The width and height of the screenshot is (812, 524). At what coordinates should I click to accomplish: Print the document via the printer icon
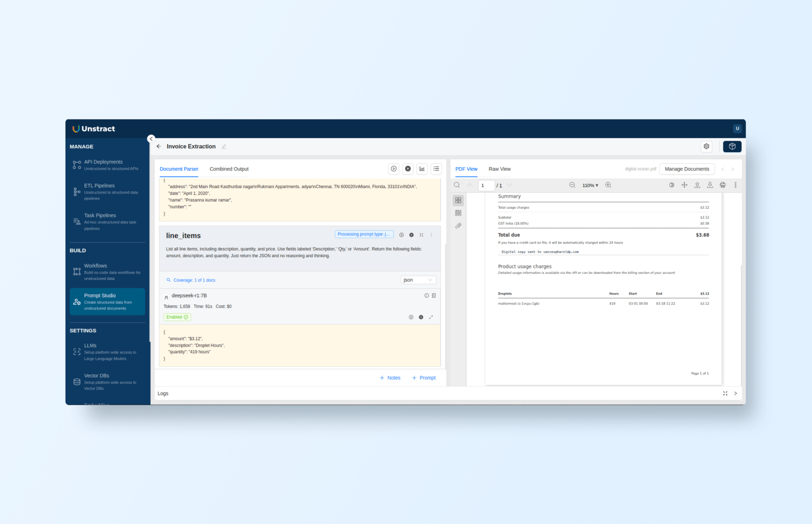723,185
